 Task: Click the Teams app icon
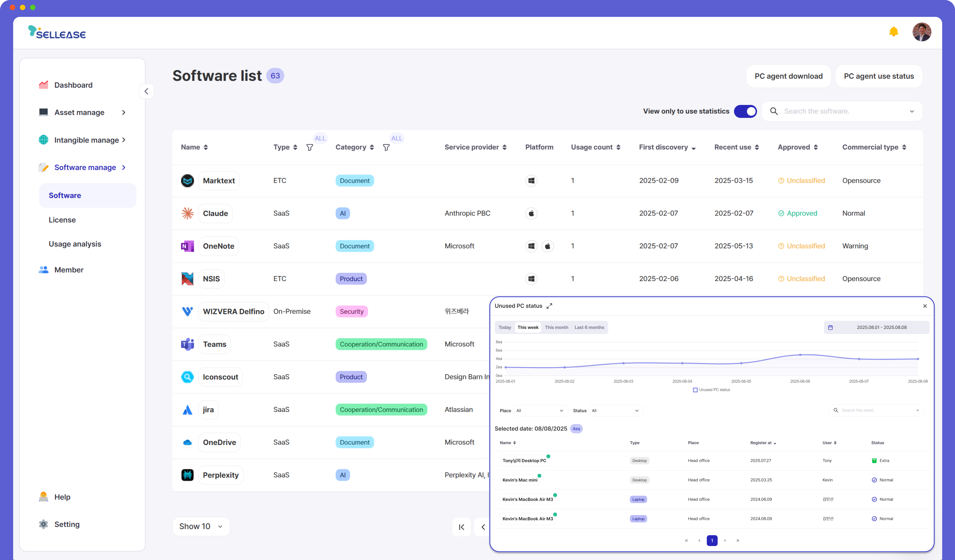pyautogui.click(x=187, y=344)
